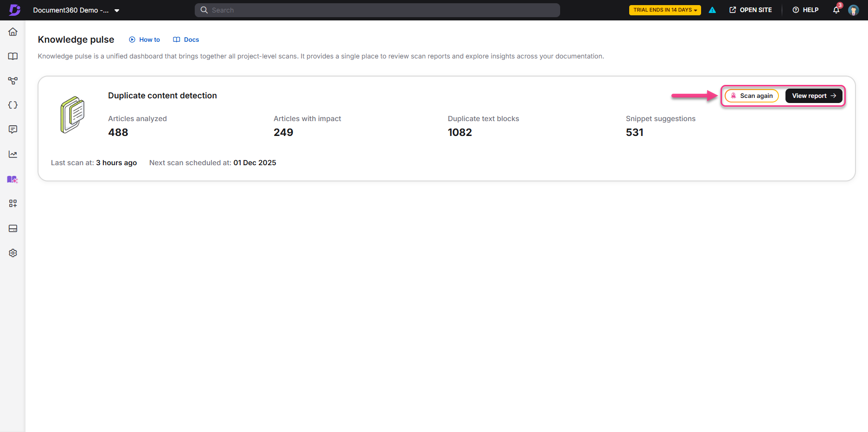Viewport: 868px width, 432px height.
Task: Click View report on the scan card
Action: coord(813,96)
